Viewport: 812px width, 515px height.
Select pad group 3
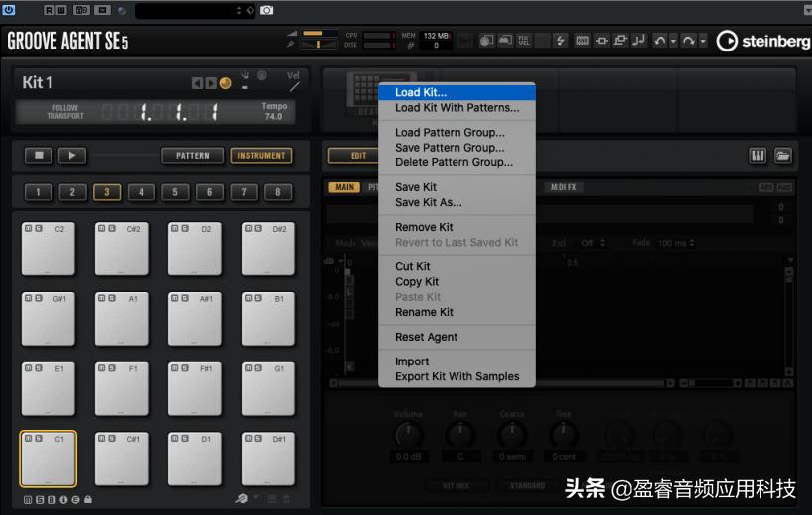107,192
